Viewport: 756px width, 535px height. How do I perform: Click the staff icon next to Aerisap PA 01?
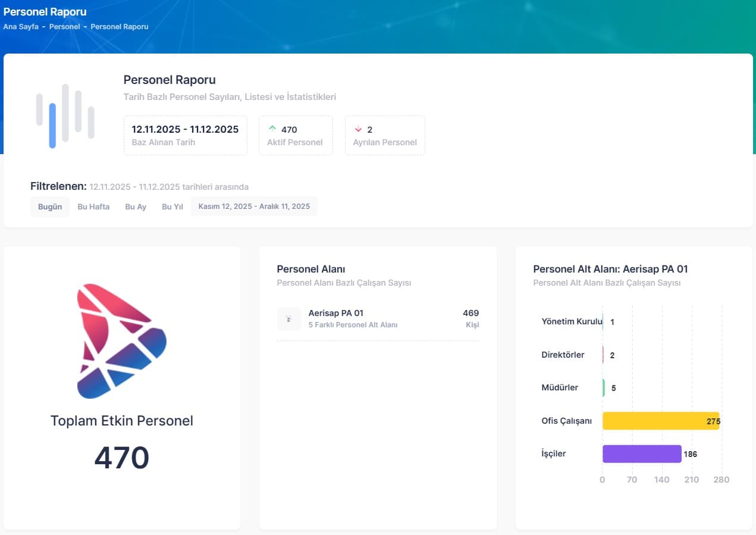pos(289,318)
